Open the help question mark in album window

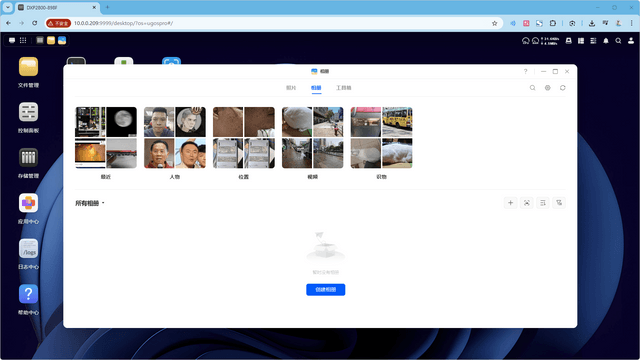[525, 71]
